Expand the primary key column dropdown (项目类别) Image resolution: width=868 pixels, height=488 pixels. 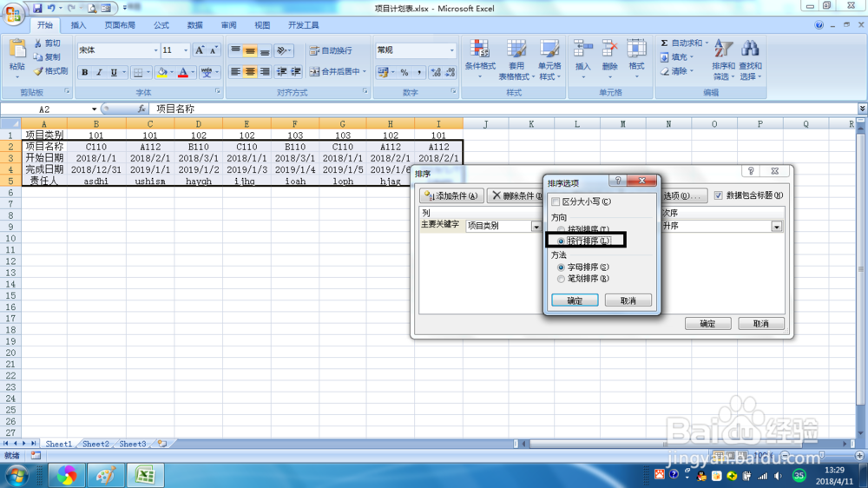(536, 227)
